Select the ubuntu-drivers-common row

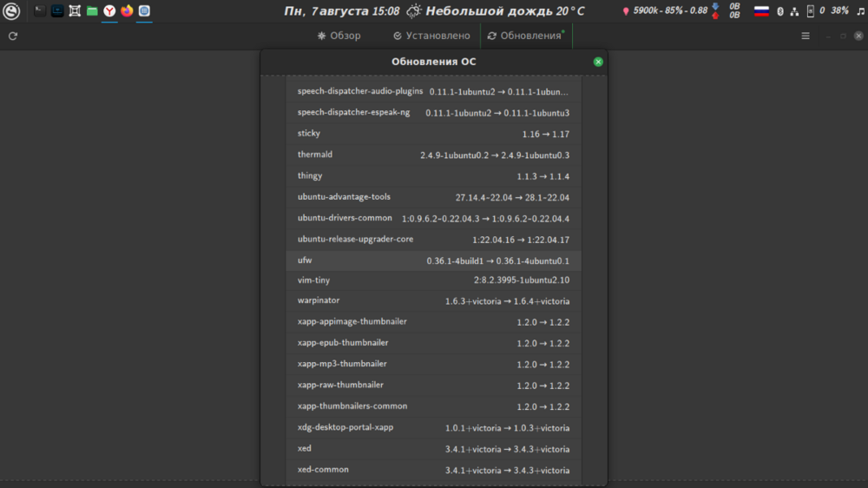(x=433, y=218)
